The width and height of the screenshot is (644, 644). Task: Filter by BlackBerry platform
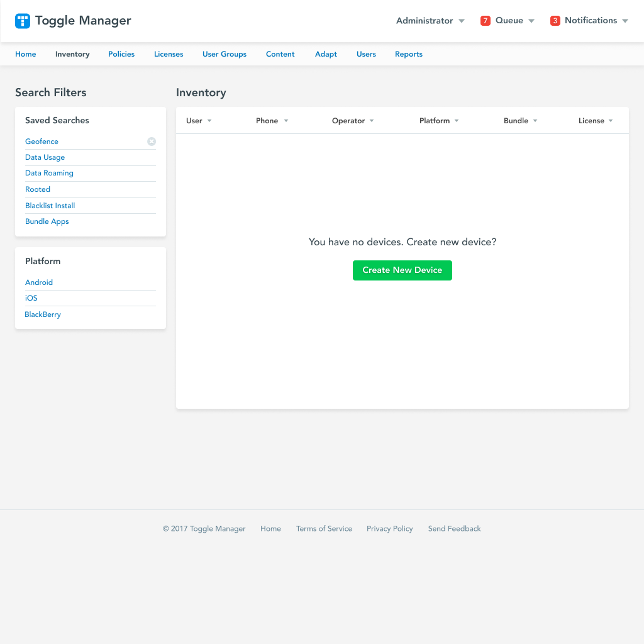(x=43, y=314)
